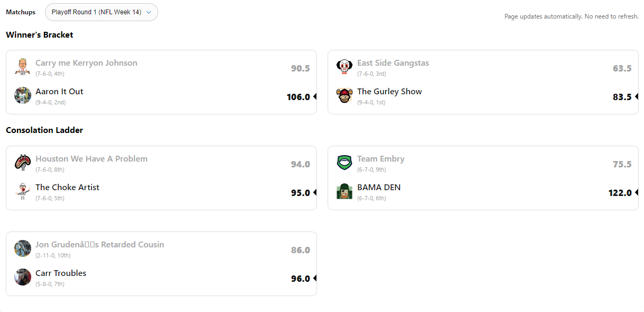Screen dimensions: 644x312
Task: Open The Choke Artist team link
Action: pos(67,188)
